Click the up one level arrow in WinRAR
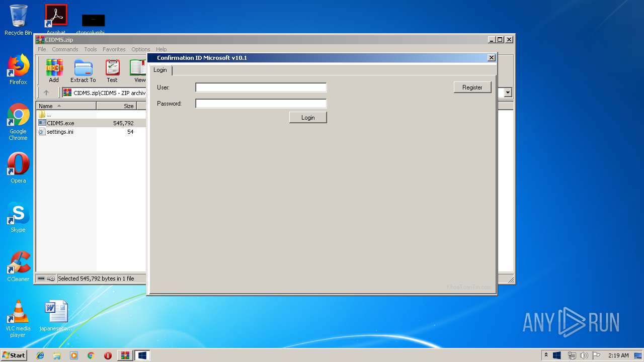The height and width of the screenshot is (362, 644). click(x=46, y=93)
